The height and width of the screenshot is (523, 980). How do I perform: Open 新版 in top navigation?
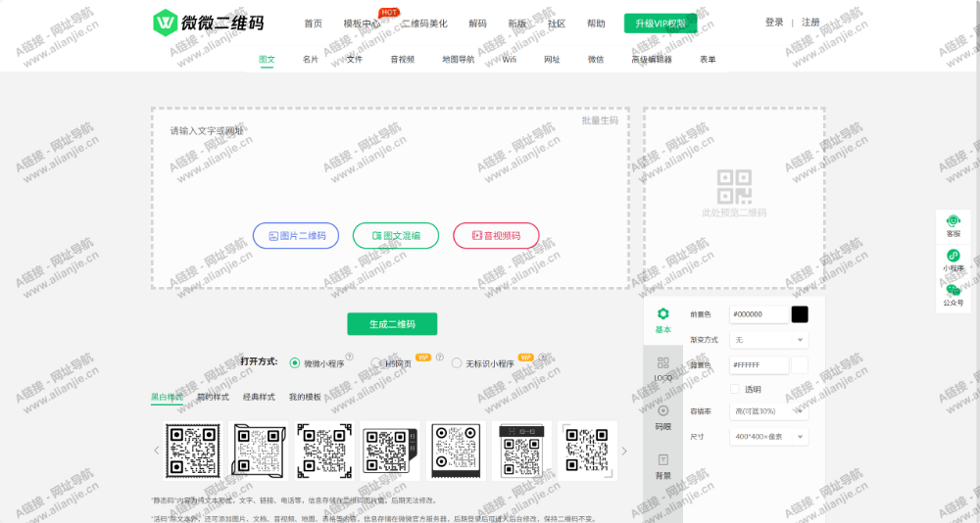pyautogui.click(x=516, y=24)
